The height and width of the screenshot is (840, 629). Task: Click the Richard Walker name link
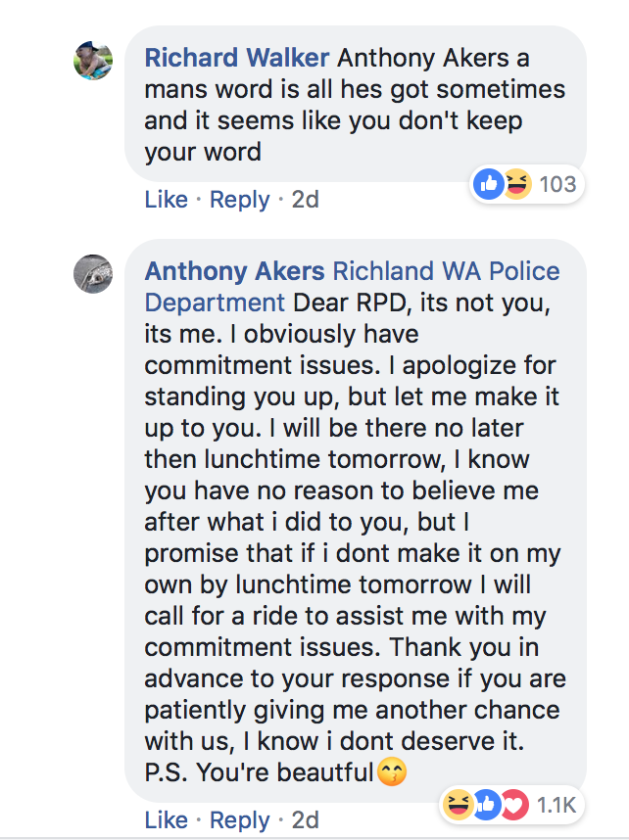click(236, 58)
